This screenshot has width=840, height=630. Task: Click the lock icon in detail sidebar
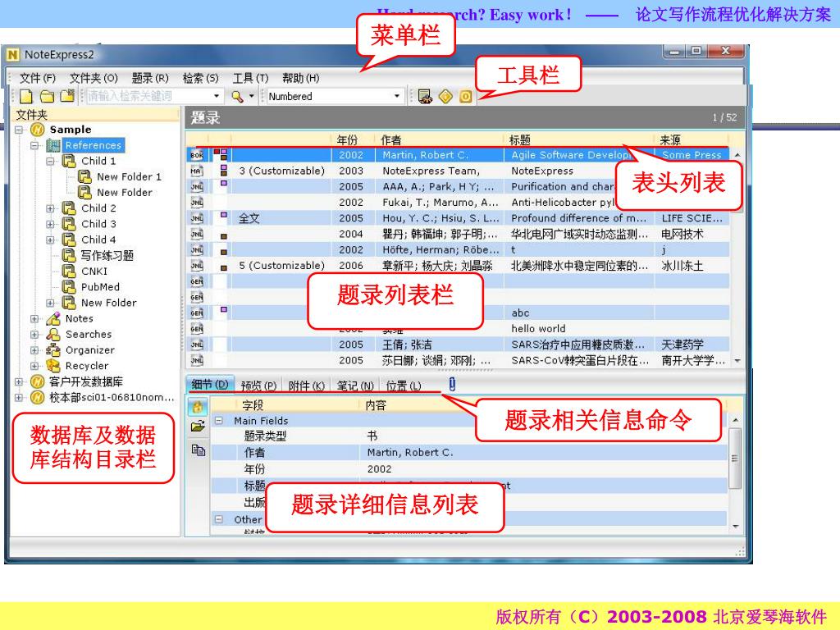(x=198, y=407)
